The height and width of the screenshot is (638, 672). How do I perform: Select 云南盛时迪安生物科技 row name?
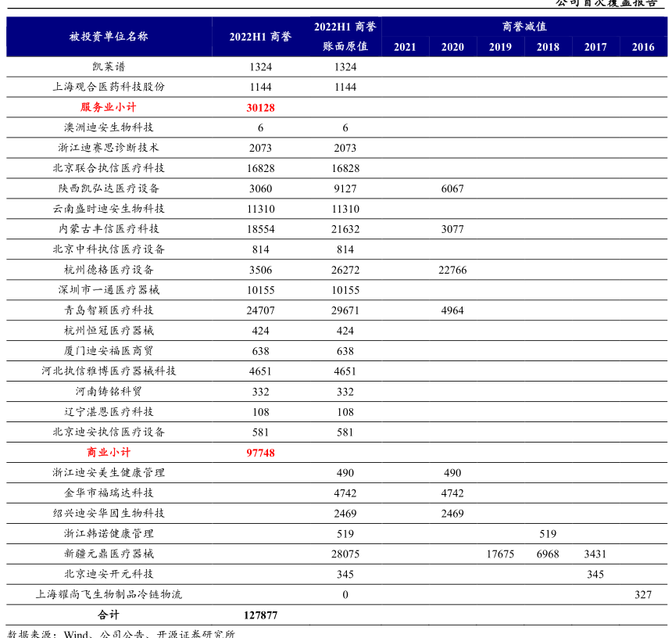tap(109, 209)
